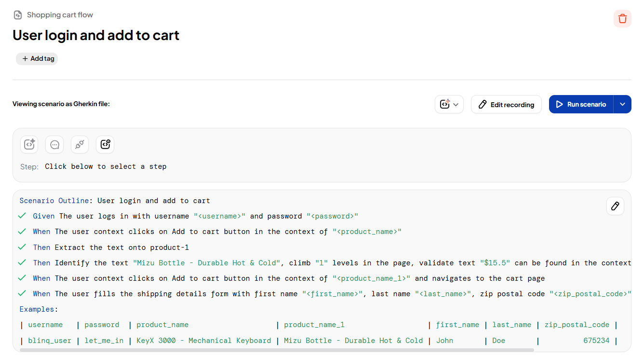Click the checkmark beside the Extract text step
The width and height of the screenshot is (644, 357).
[x=22, y=247]
